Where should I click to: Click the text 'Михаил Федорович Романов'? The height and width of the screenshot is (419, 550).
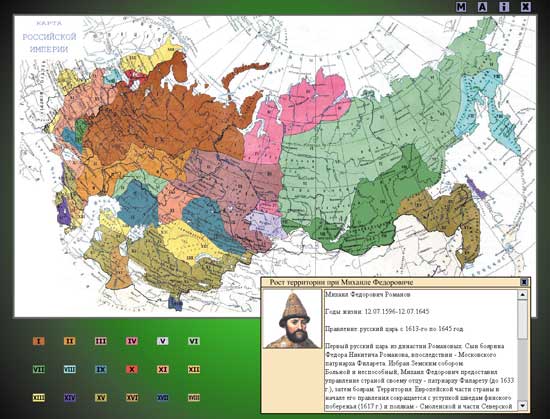[368, 295]
